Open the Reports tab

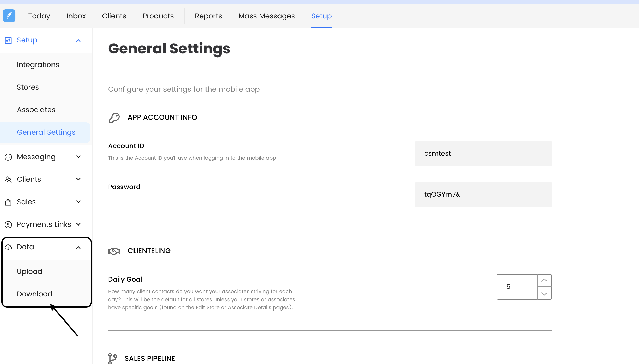tap(208, 16)
